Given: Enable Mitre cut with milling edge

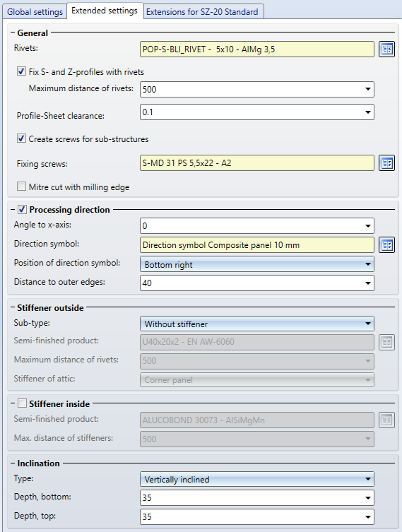Looking at the screenshot, I should [x=21, y=187].
